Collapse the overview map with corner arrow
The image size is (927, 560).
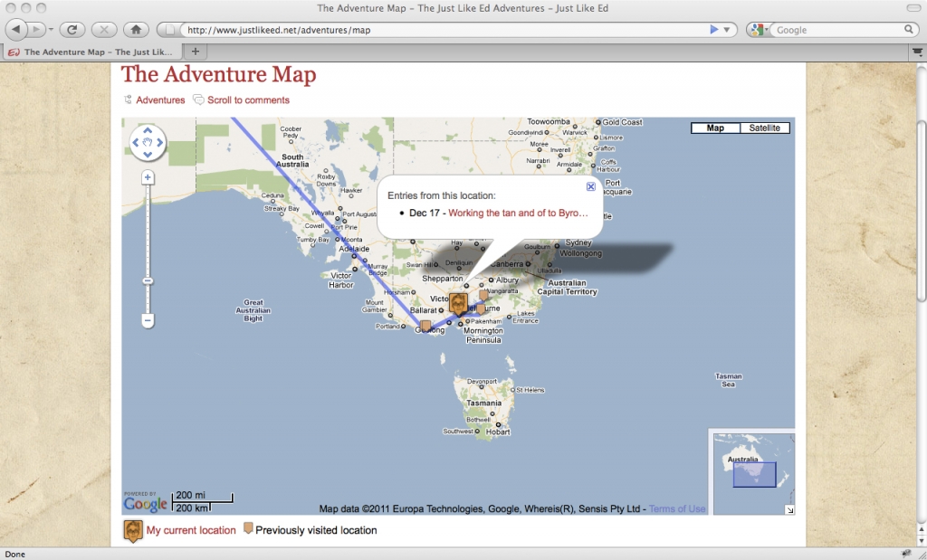789,509
